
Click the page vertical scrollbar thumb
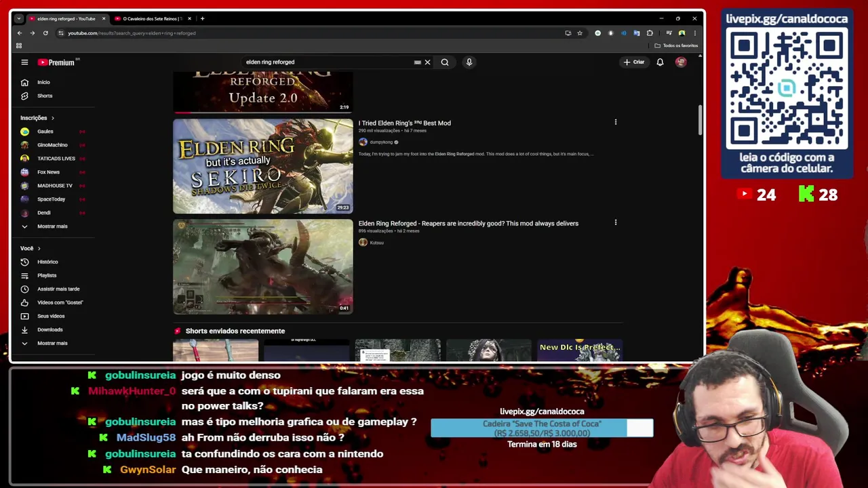700,121
